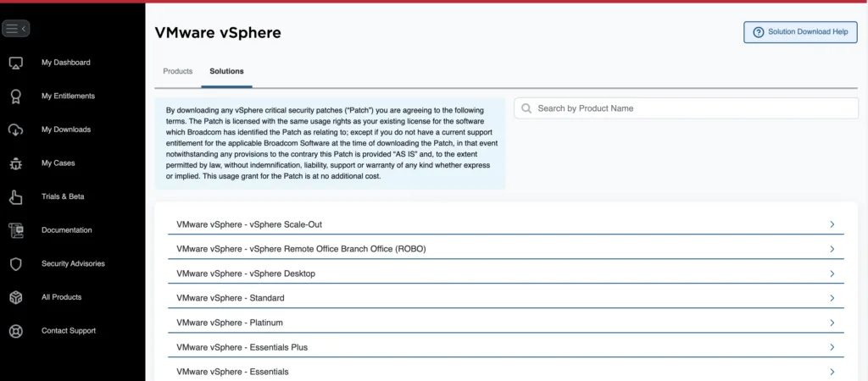Click the Security Advisories shield icon

pyautogui.click(x=16, y=264)
